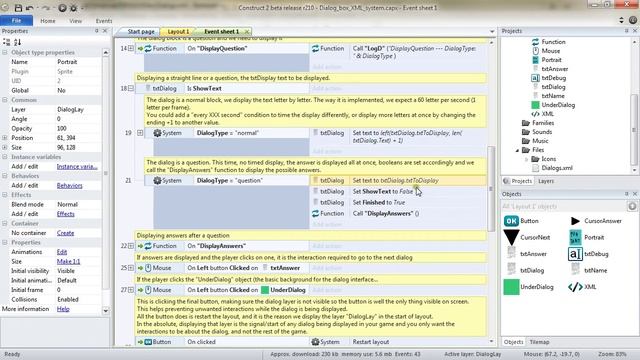Click the add object icon in Objects search bar

pyautogui.click(x=632, y=206)
